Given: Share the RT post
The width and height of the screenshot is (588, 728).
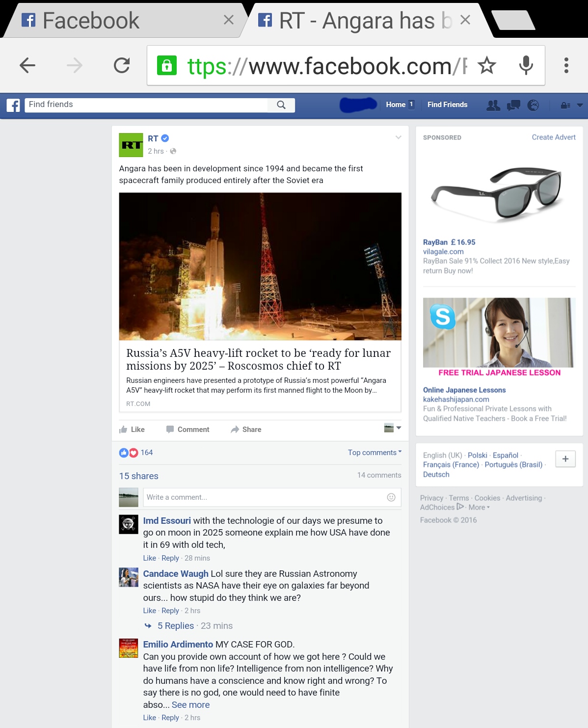Looking at the screenshot, I should pyautogui.click(x=246, y=430).
